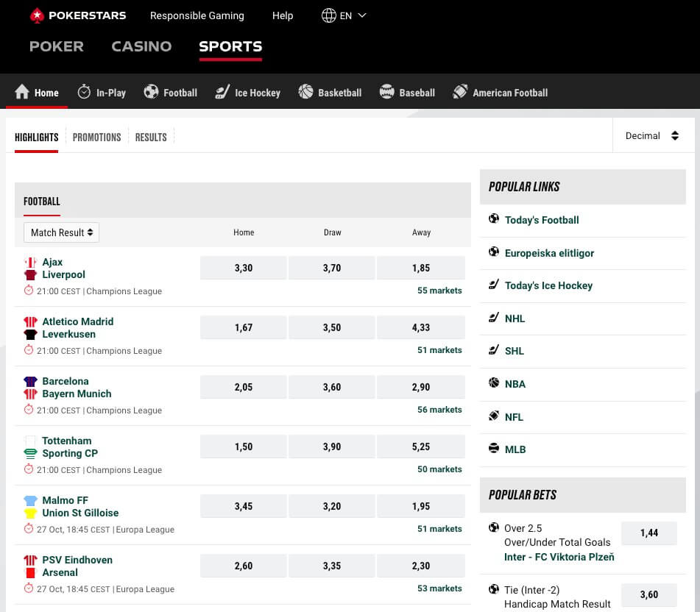This screenshot has width=700, height=612.
Task: Click the Football soccer ball icon in nav bar
Action: pos(152,91)
